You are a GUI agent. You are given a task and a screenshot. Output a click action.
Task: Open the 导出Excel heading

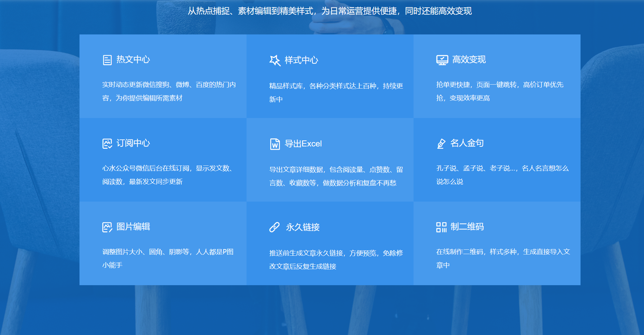pos(303,144)
